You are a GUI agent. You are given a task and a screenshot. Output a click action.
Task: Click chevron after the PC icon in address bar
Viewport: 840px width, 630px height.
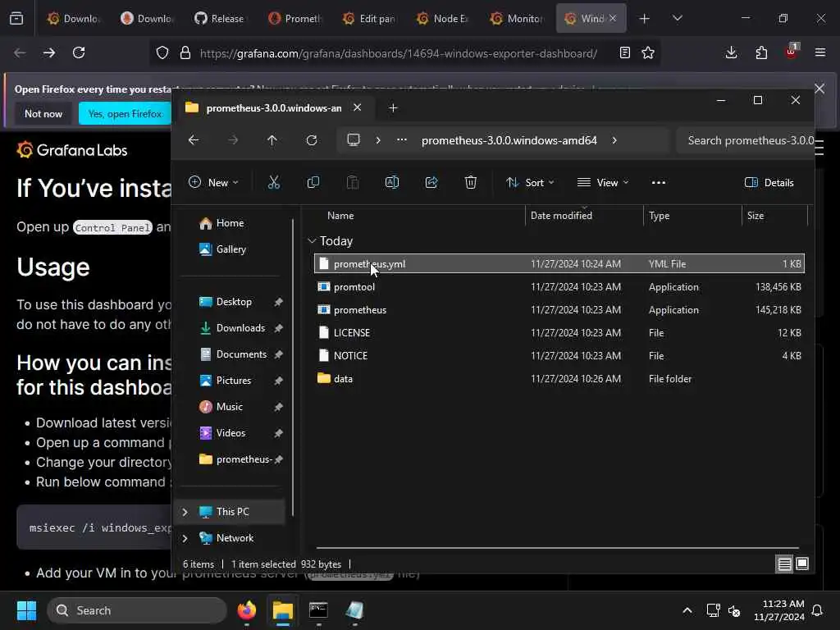(x=378, y=140)
